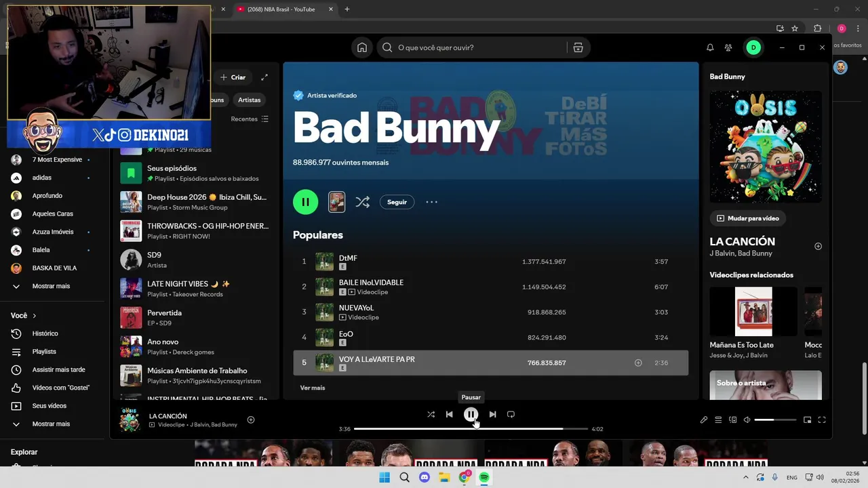Expand the library with the arrows icon
The width and height of the screenshot is (868, 488).
coord(264,77)
